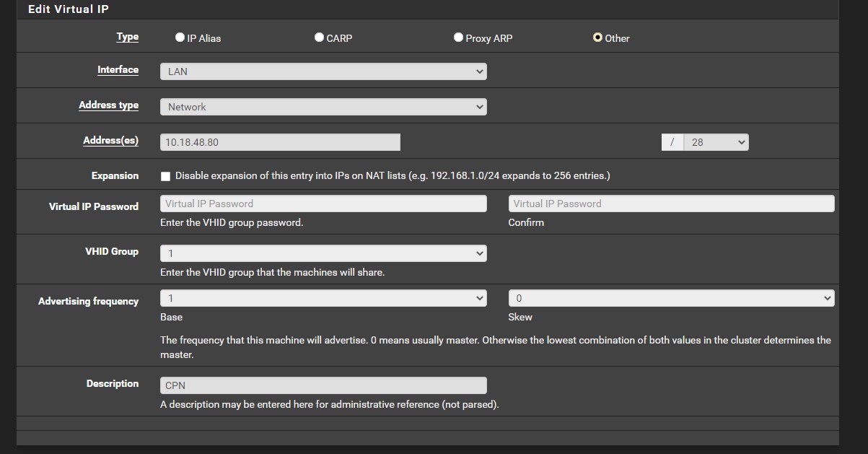Click the 'VHID group that the machines will share' hint

point(272,273)
